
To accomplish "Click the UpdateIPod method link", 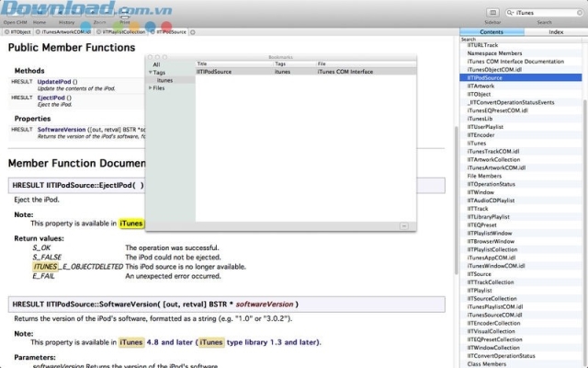I will [53, 82].
